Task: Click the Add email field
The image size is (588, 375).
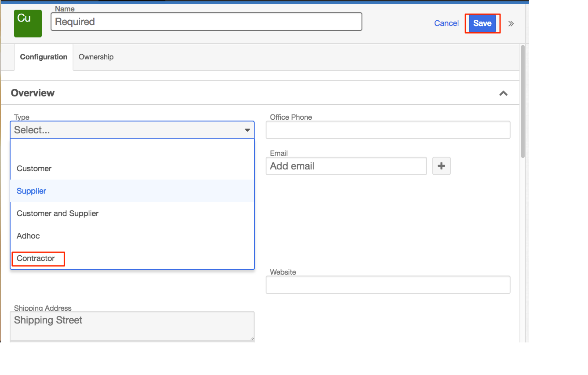Action: [x=346, y=166]
